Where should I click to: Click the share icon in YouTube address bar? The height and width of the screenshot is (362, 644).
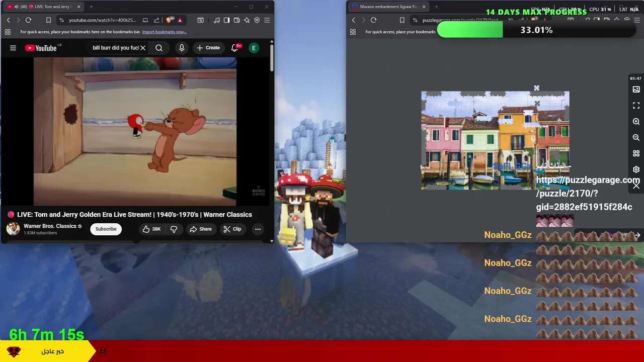point(156,20)
